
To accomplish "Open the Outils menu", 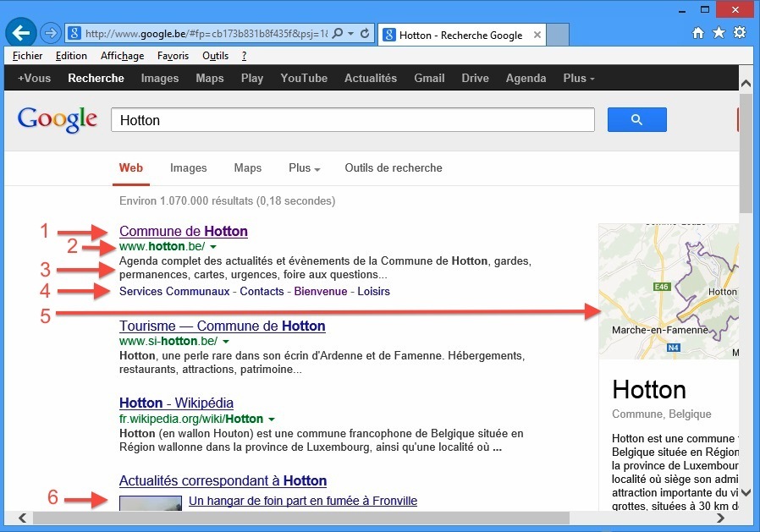I will tap(215, 56).
